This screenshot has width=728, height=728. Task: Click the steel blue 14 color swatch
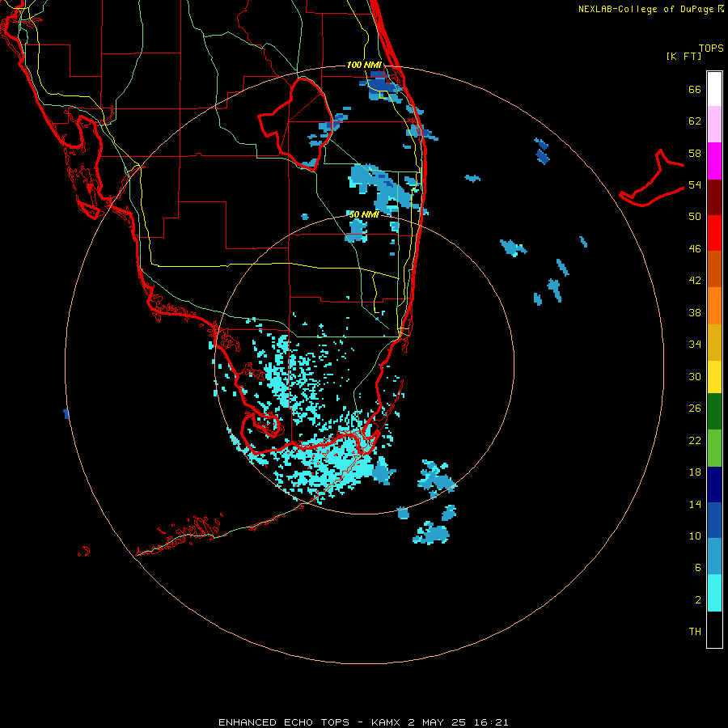pos(714,557)
